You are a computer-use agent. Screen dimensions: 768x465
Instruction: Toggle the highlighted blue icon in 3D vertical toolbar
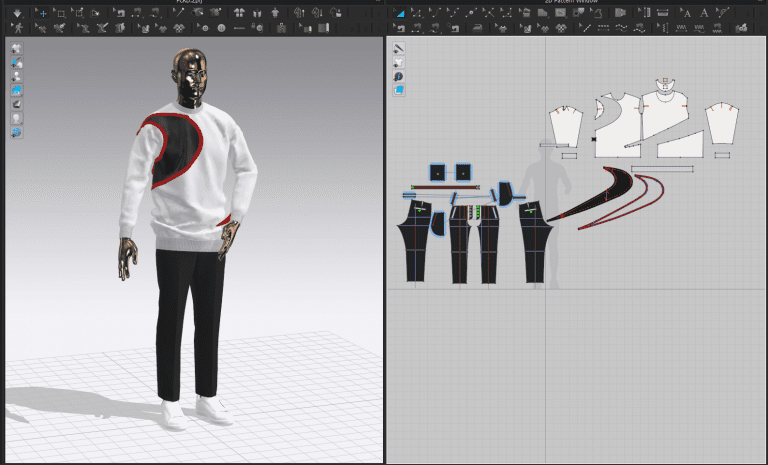tap(17, 90)
